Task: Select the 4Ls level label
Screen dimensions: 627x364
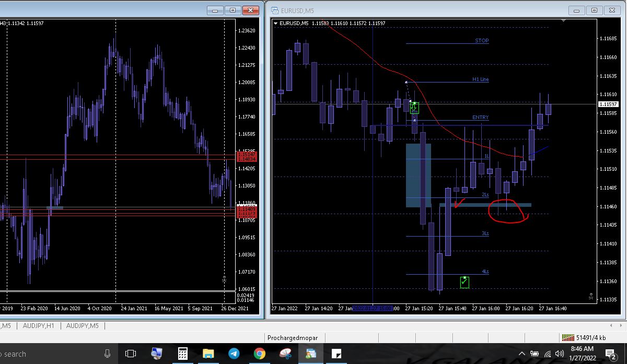Action: [485, 272]
